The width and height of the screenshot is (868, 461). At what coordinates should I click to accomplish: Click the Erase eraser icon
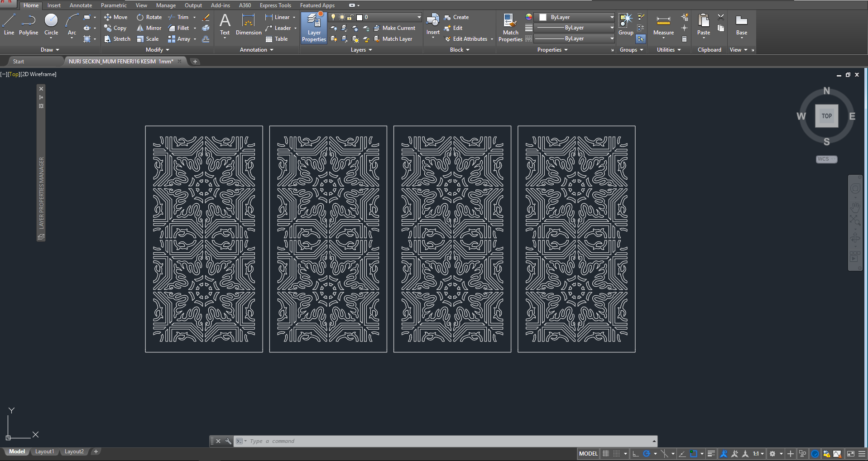click(x=206, y=17)
